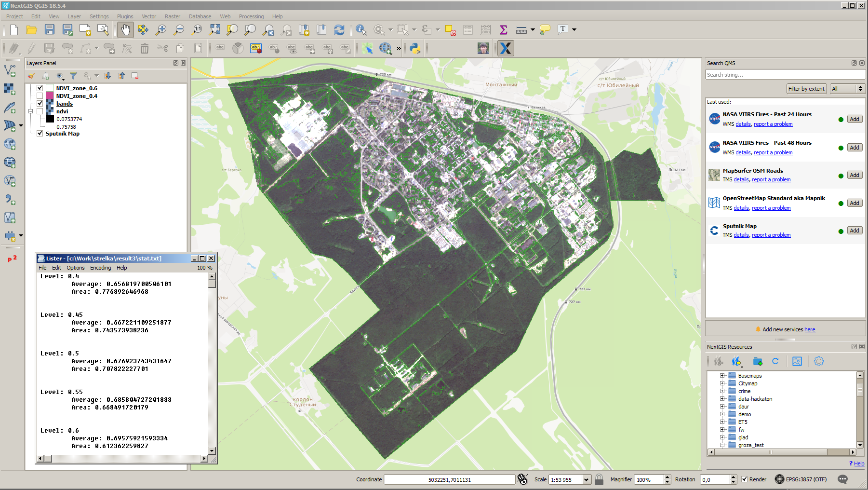
Task: Click the Zoom Full extent icon
Action: [214, 30]
